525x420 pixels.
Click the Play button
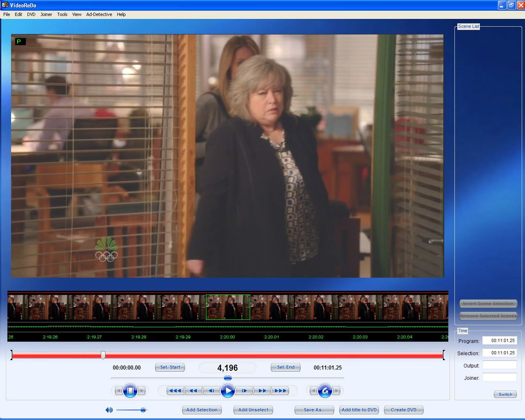pyautogui.click(x=228, y=391)
